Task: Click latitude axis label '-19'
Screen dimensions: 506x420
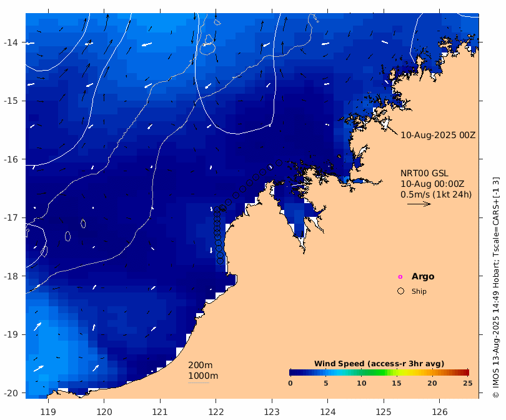Action: tap(11, 334)
